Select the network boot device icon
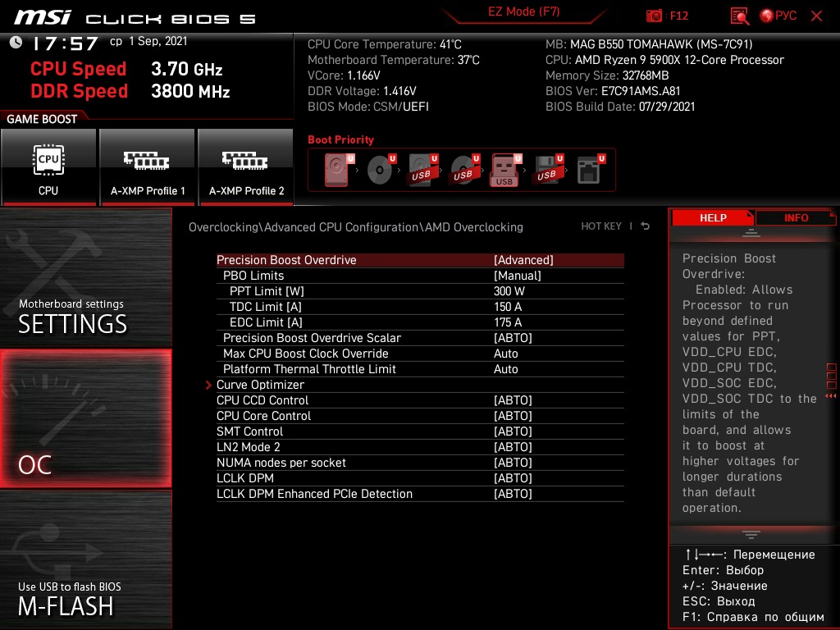 590,170
